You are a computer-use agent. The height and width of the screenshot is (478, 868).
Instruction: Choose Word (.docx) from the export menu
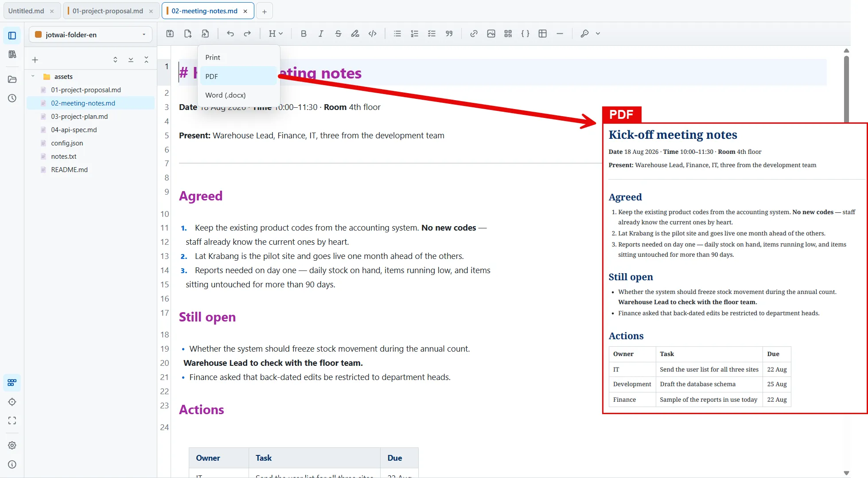[x=238, y=95]
